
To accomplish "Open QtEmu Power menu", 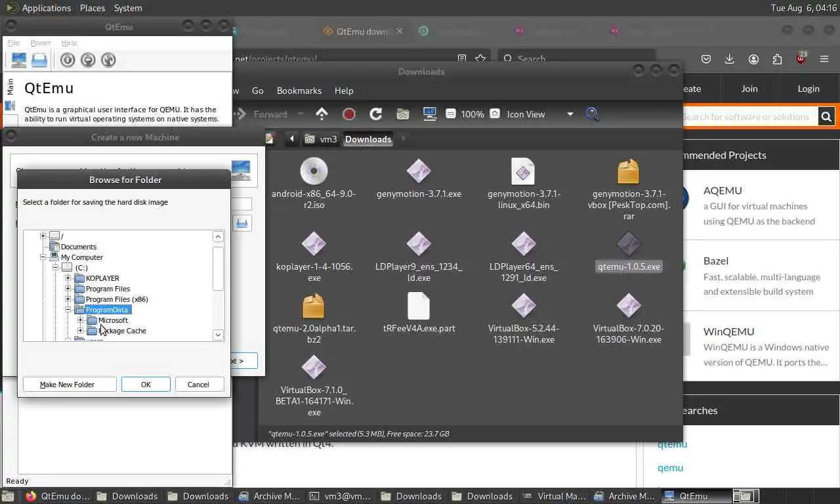I will coord(41,43).
